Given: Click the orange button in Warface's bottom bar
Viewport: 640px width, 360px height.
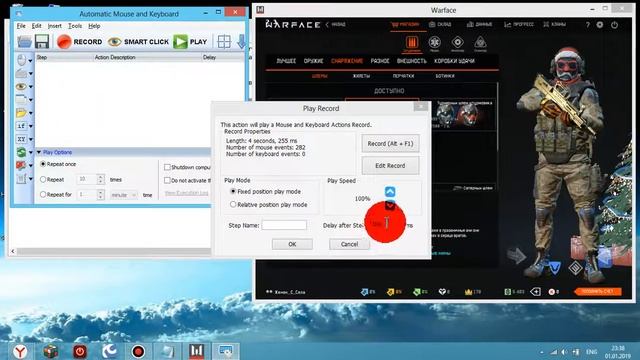Looking at the screenshot, I should (x=598, y=291).
